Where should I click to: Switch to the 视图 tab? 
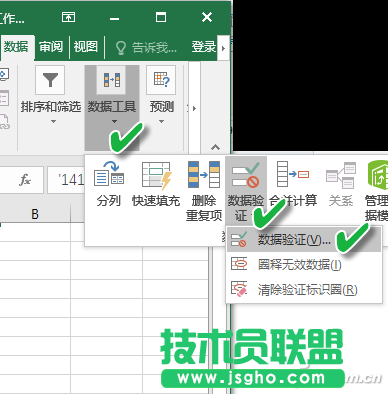click(86, 47)
